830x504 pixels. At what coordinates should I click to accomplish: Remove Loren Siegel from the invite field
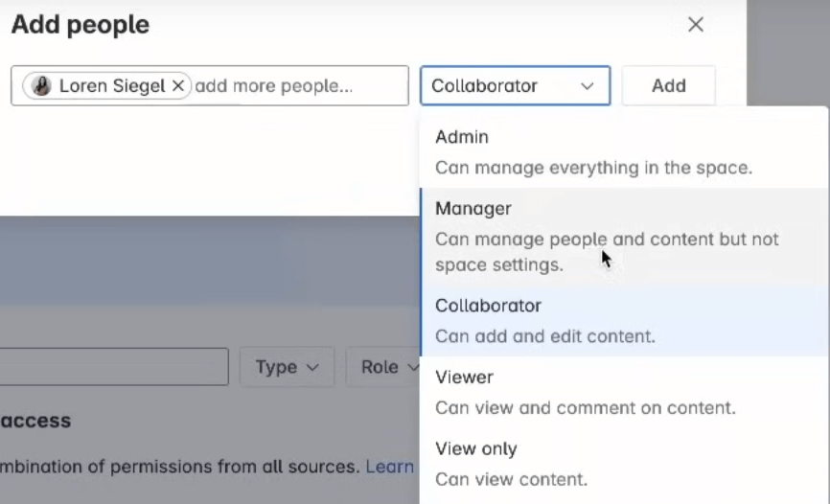178,86
